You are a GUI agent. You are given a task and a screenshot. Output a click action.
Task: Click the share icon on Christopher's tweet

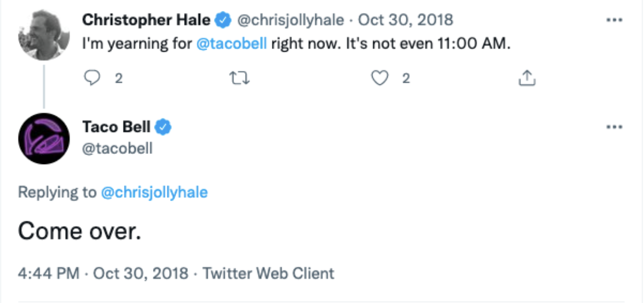[527, 78]
